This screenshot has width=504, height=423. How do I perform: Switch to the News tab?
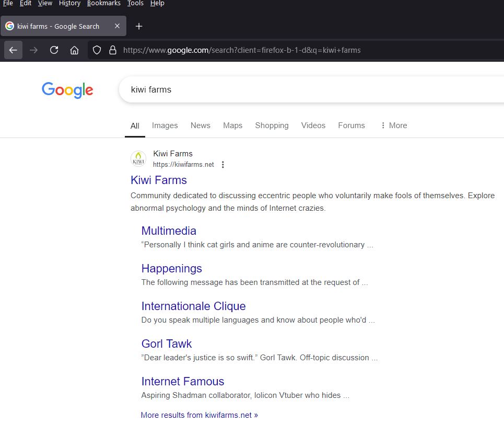[x=201, y=125]
